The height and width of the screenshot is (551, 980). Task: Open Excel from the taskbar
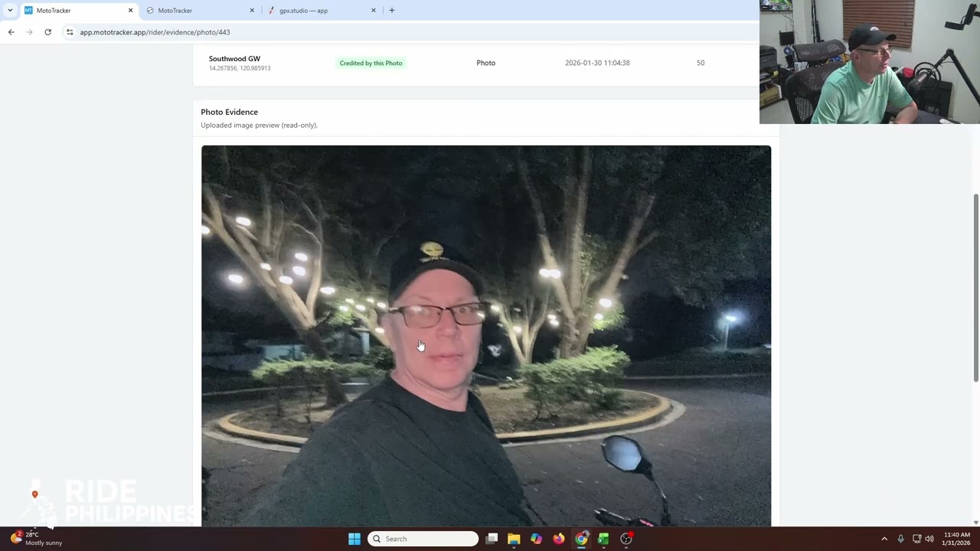pyautogui.click(x=603, y=539)
